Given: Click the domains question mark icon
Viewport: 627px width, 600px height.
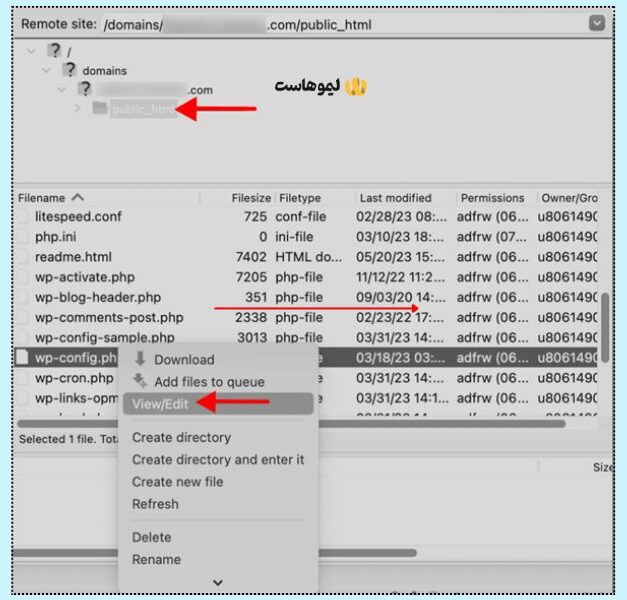Looking at the screenshot, I should point(70,69).
